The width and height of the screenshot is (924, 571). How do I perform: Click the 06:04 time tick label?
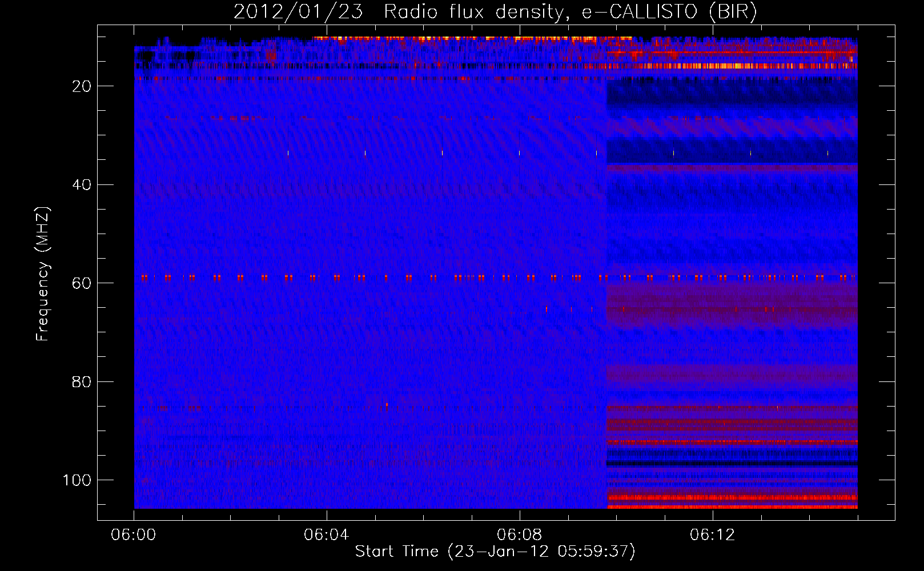pyautogui.click(x=327, y=535)
